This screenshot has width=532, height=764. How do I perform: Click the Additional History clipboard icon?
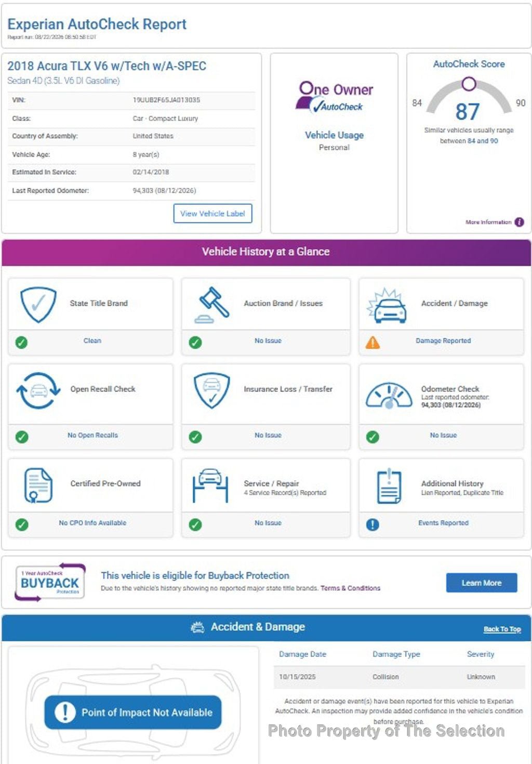click(x=389, y=486)
